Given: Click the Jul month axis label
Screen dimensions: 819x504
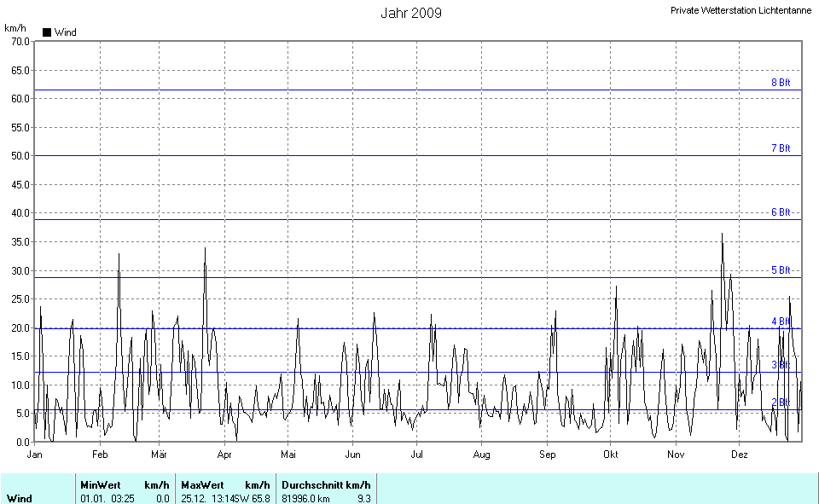Looking at the screenshot, I should pos(415,455).
